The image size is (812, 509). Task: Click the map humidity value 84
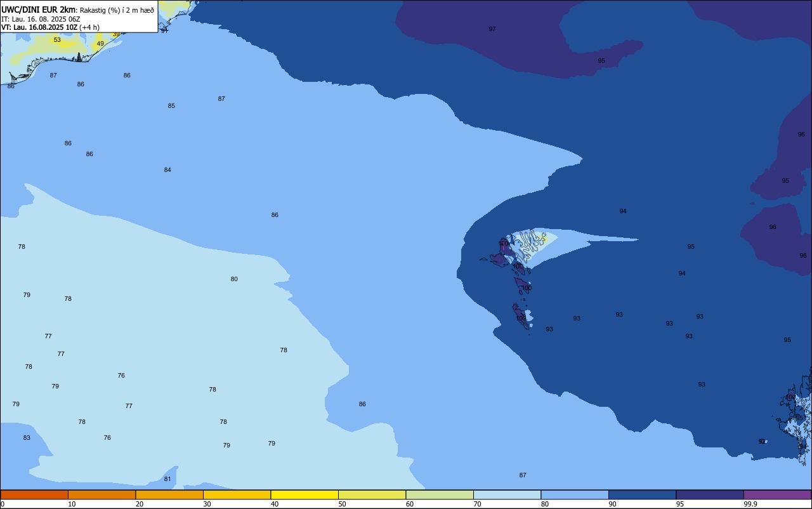coord(167,170)
